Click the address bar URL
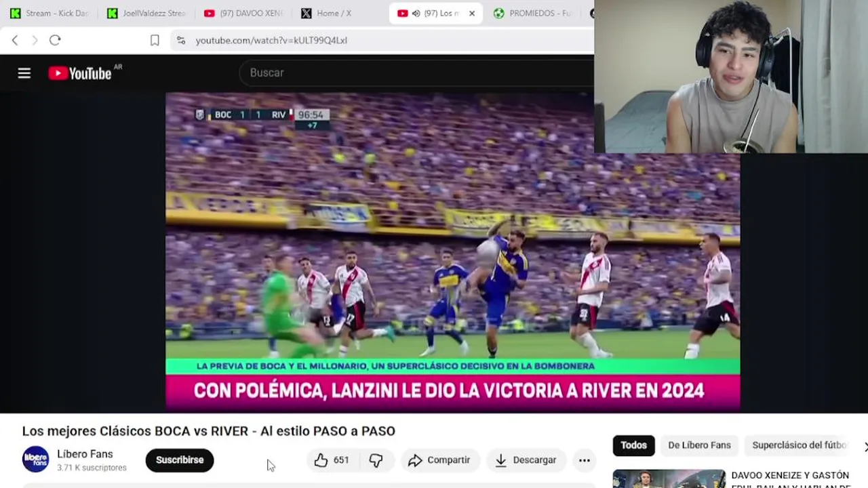This screenshot has height=488, width=868. [x=271, y=40]
